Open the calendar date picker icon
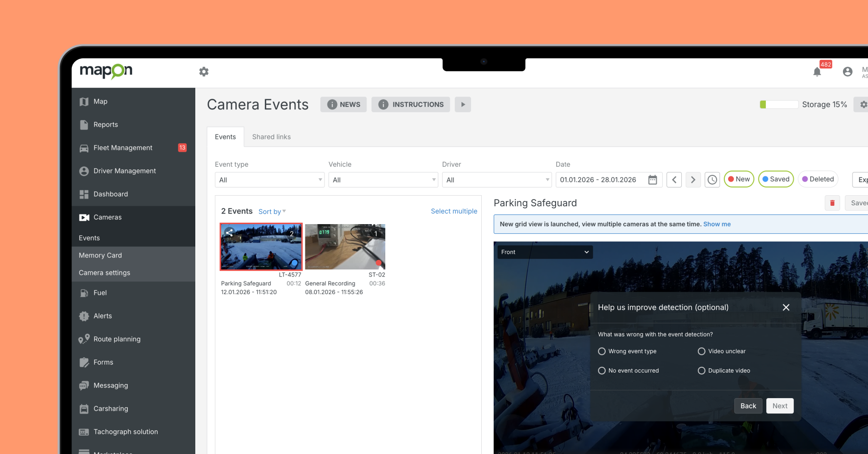The width and height of the screenshot is (868, 454). click(x=652, y=180)
